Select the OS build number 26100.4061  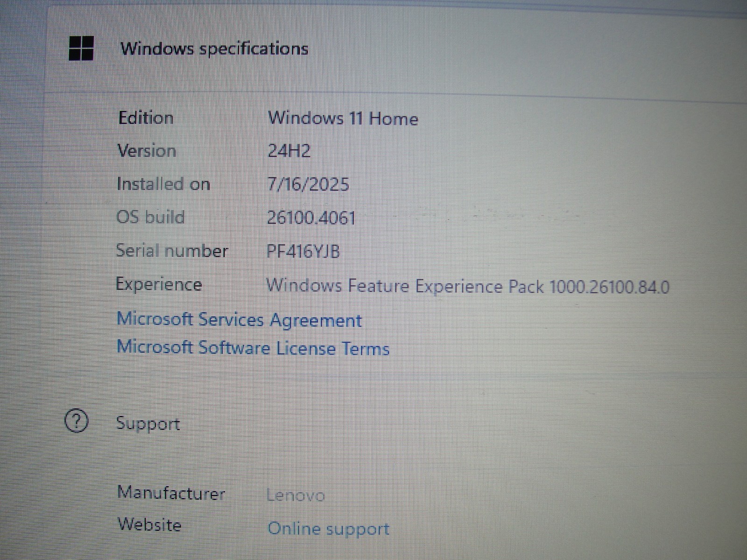(311, 217)
